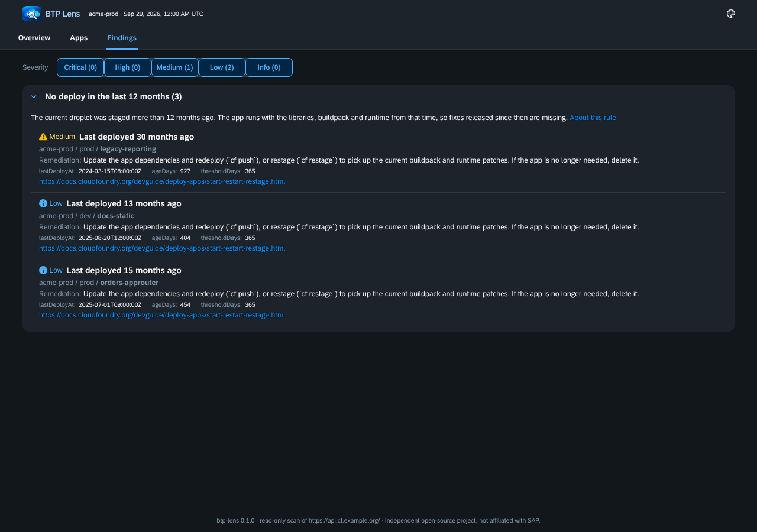Toggle the Critical (0) severity filter
This screenshot has height=532, width=757.
click(x=80, y=67)
